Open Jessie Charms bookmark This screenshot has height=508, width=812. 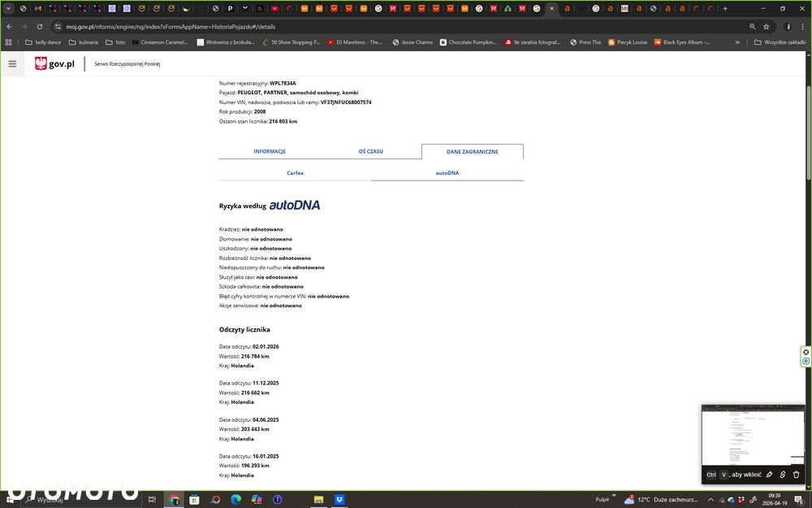pyautogui.click(x=412, y=42)
